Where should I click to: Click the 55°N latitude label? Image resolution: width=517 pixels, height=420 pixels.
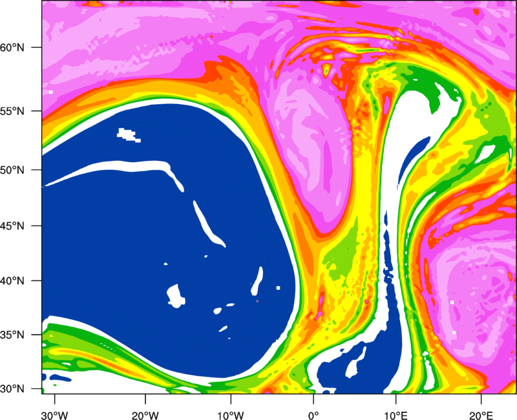pos(12,111)
